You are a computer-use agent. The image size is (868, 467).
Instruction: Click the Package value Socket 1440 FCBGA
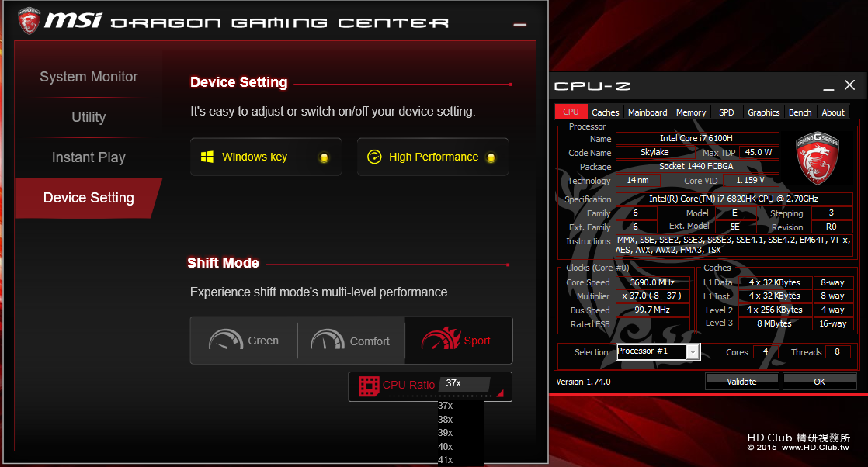[x=697, y=166]
